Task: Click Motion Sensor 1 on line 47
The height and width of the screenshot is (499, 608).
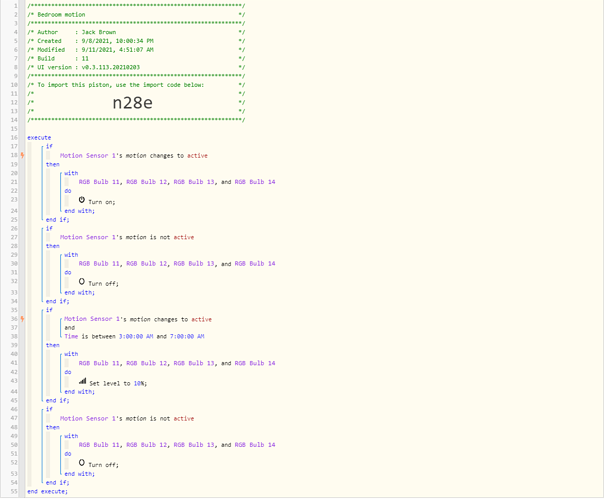Action: click(x=88, y=419)
